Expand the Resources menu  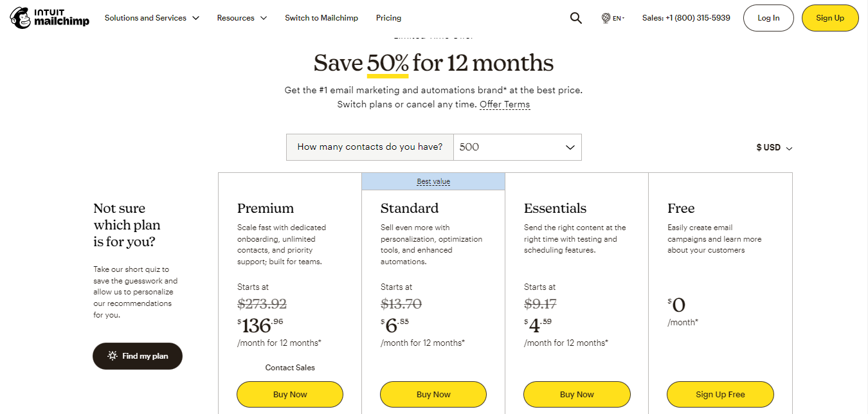pos(242,18)
